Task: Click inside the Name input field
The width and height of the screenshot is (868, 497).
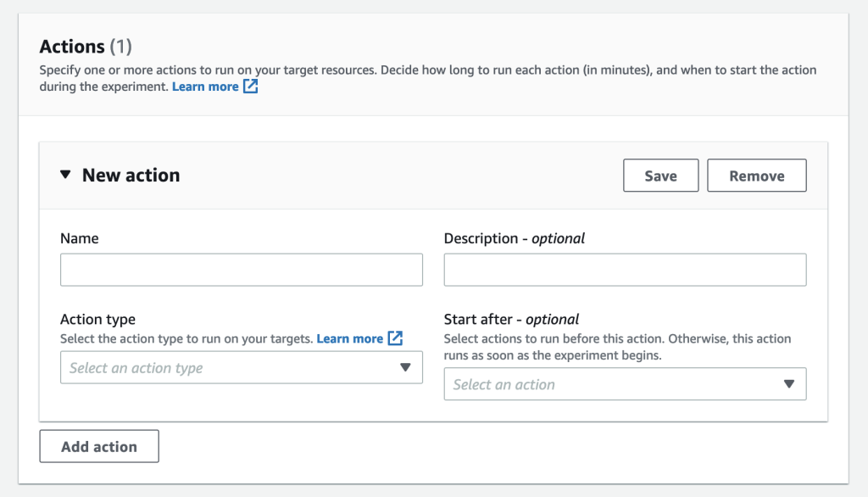Action: (x=241, y=269)
